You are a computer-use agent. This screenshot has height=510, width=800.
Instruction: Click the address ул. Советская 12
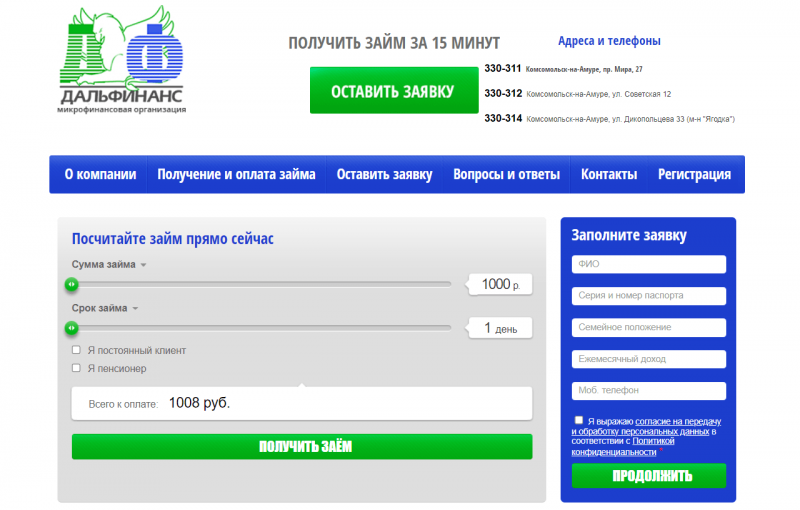[x=641, y=94]
